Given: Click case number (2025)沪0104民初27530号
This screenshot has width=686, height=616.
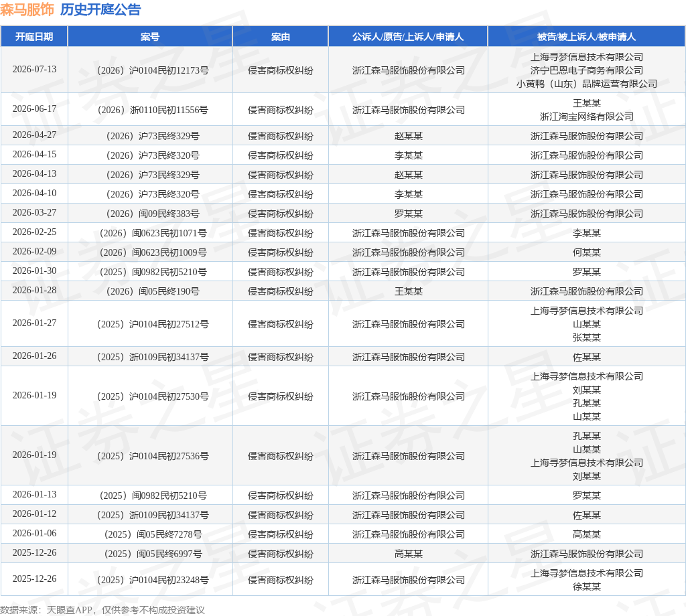Looking at the screenshot, I should click(153, 396).
